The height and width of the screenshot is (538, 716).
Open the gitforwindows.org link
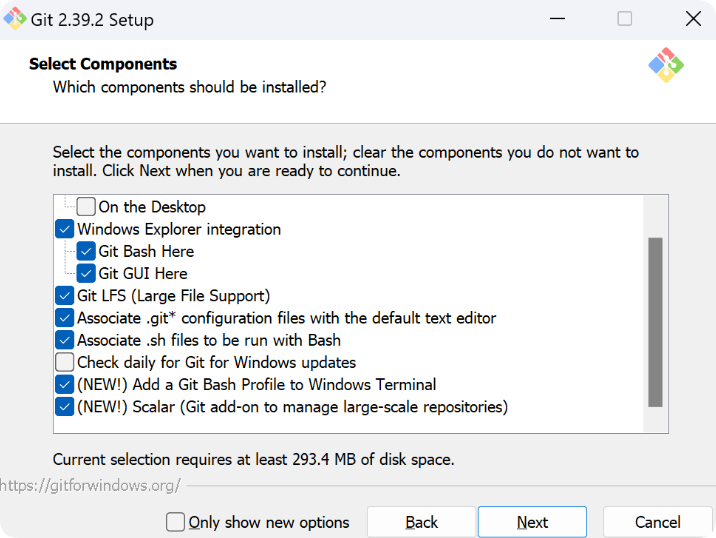90,485
